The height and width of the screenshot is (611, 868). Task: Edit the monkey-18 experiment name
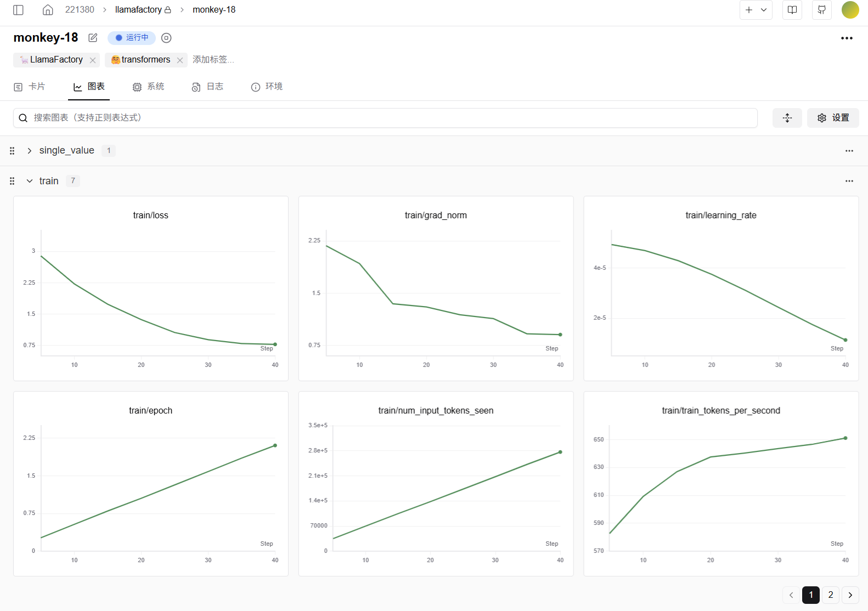point(93,38)
